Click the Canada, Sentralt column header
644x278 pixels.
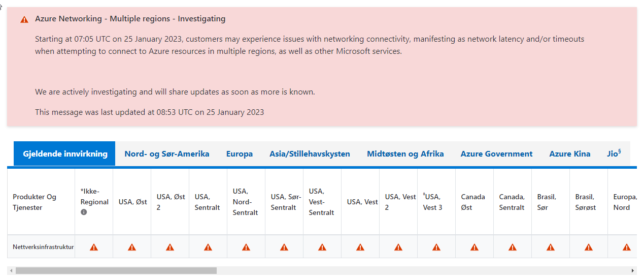(x=512, y=202)
